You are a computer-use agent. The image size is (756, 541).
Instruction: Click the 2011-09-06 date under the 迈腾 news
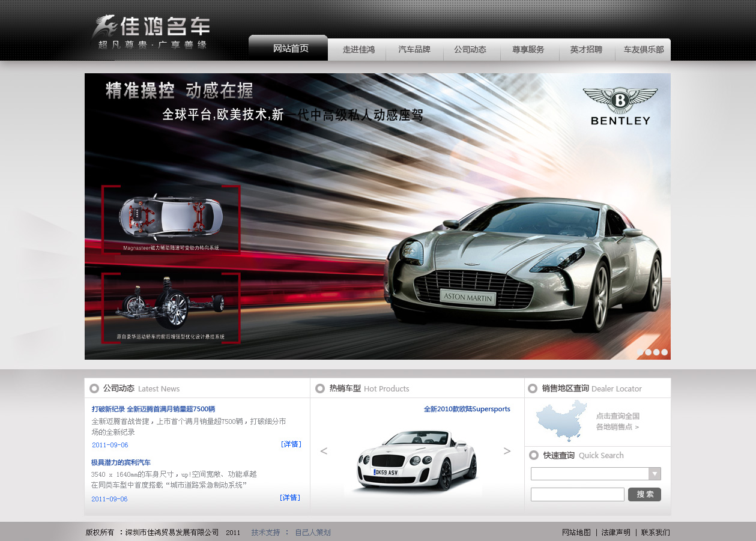pos(110,445)
